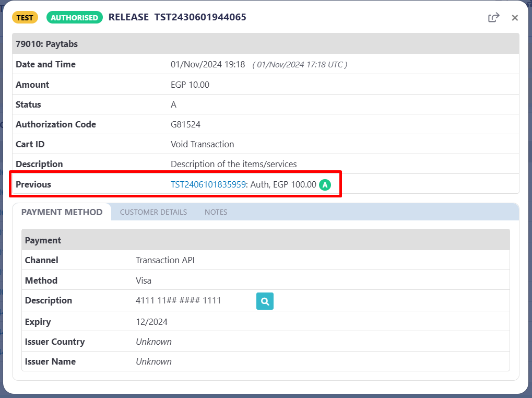Select the amount EGP 10.00
The height and width of the screenshot is (398, 532).
click(190, 85)
